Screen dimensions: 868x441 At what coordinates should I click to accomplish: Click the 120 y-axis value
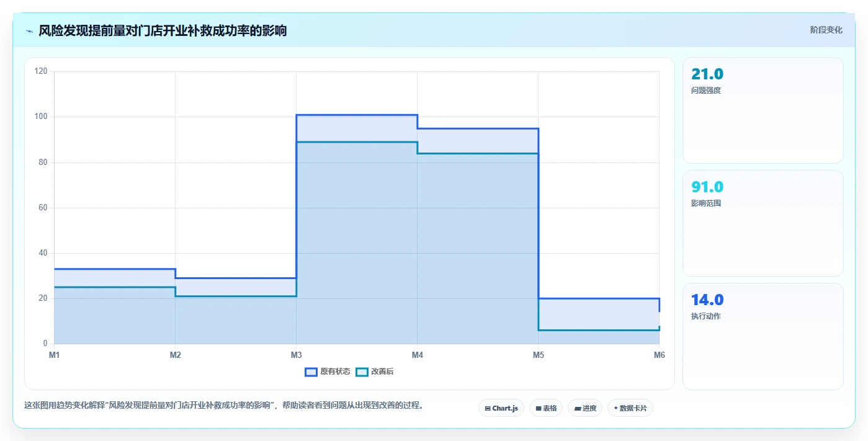41,71
